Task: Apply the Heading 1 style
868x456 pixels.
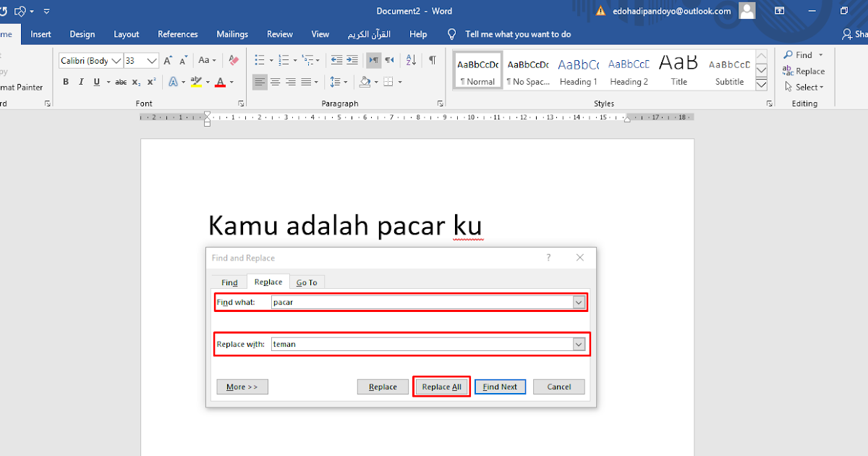Action: coord(578,71)
